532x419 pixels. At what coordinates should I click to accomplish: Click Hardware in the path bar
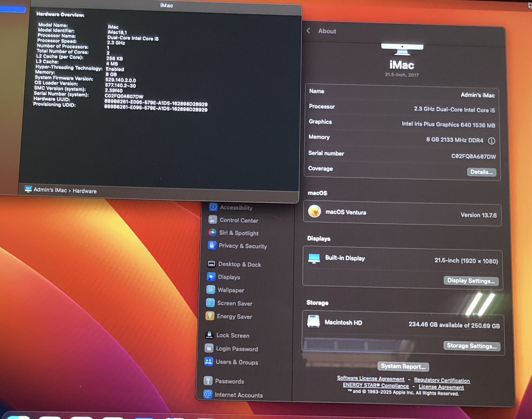[x=84, y=191]
